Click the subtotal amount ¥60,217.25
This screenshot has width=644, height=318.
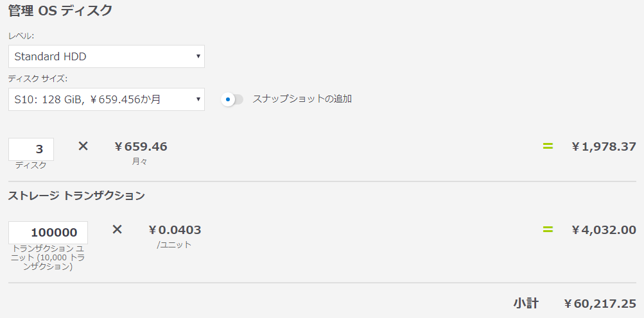600,303
